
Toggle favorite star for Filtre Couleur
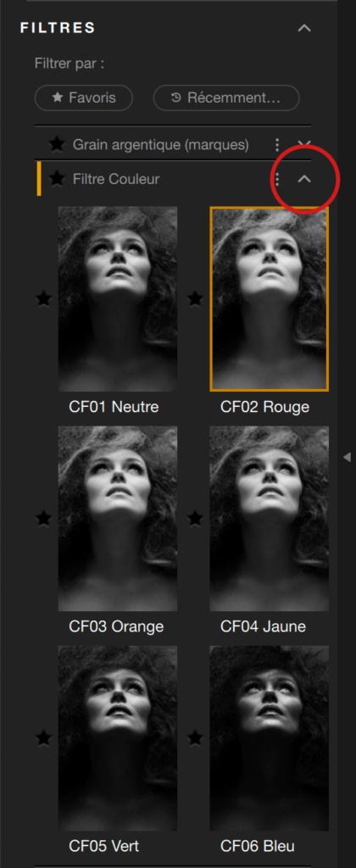tap(57, 179)
